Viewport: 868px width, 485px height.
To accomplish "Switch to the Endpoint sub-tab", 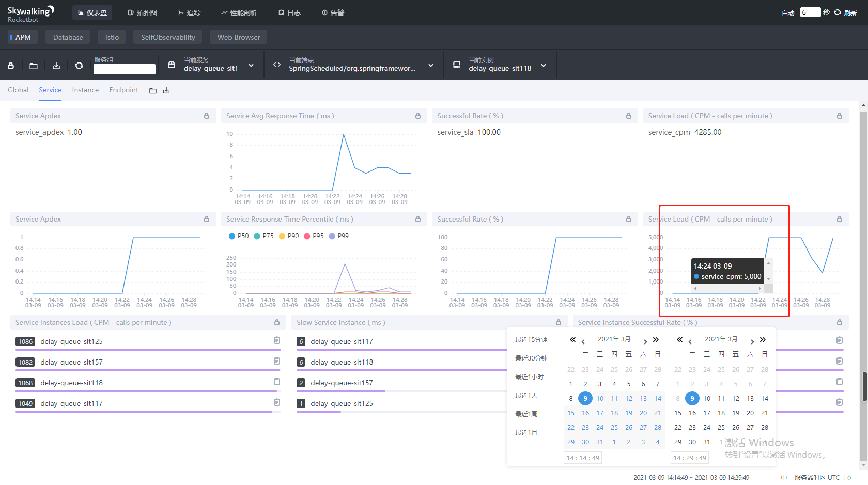I will [123, 90].
